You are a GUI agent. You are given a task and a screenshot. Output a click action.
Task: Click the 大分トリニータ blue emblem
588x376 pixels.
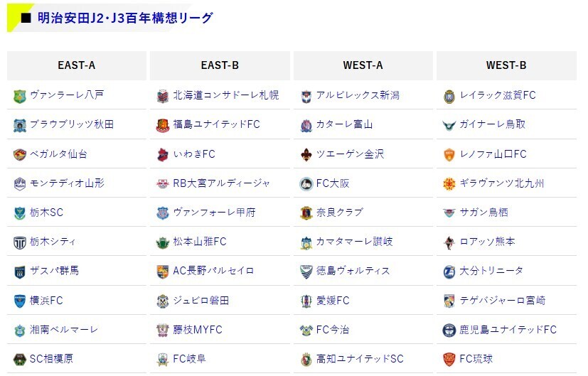pos(449,272)
